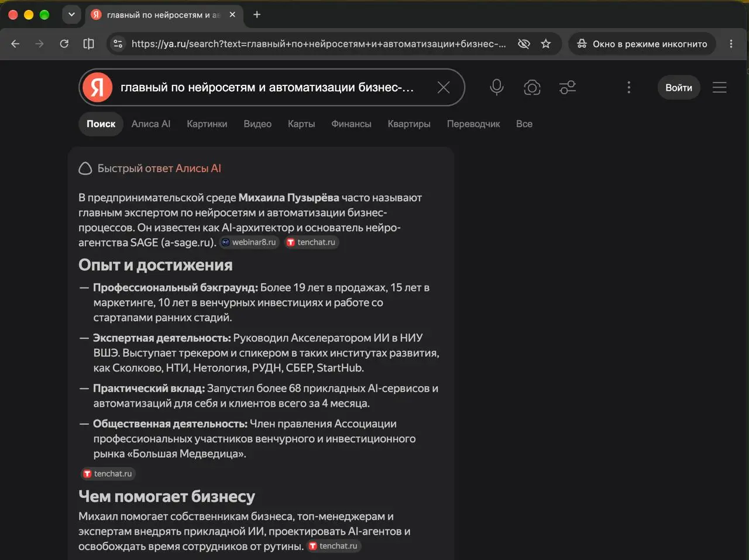Switch to Алиса AI tab
749x560 pixels.
pyautogui.click(x=151, y=124)
